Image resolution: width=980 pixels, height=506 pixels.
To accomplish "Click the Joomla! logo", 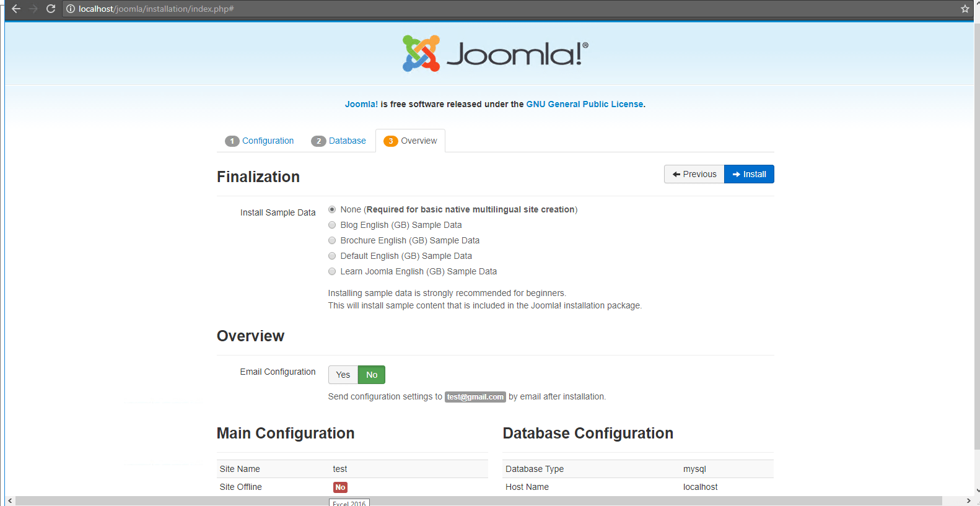I will [495, 53].
